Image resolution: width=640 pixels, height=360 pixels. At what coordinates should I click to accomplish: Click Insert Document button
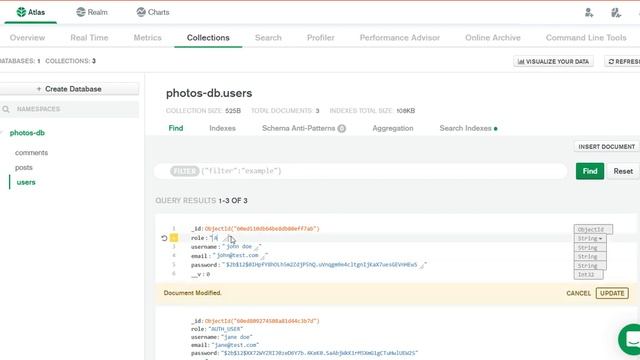[x=607, y=147]
